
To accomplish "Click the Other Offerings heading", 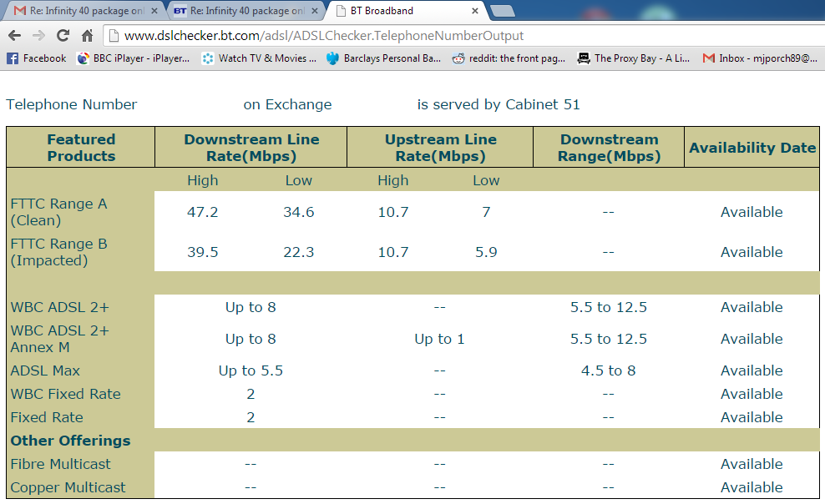I will 70,441.
